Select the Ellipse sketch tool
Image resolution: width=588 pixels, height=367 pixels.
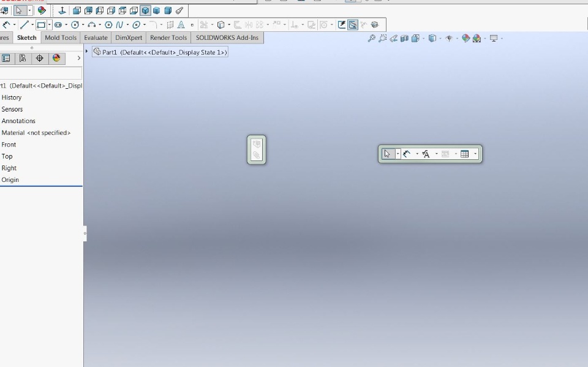(136, 25)
